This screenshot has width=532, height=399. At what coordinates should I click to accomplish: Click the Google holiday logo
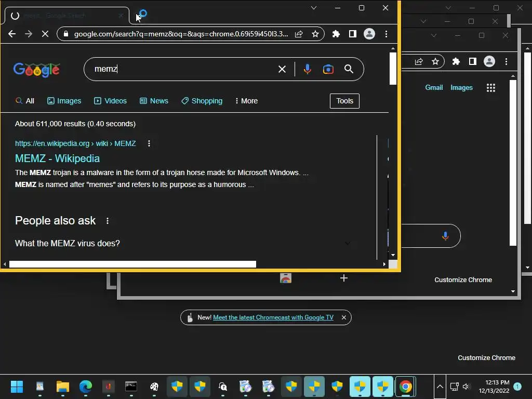click(x=37, y=70)
